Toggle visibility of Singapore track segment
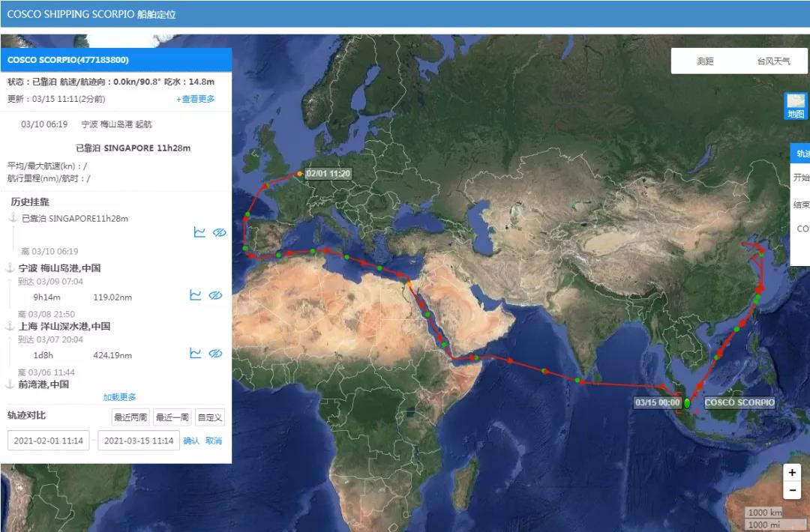Image resolution: width=810 pixels, height=532 pixels. click(219, 232)
